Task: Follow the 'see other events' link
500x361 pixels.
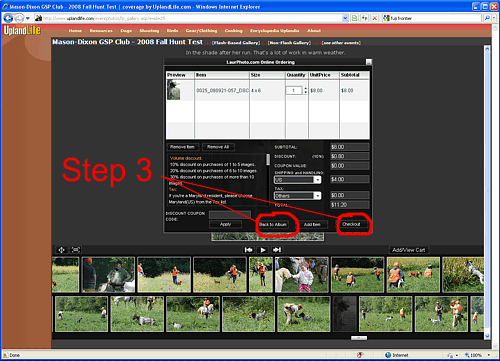Action: (341, 43)
